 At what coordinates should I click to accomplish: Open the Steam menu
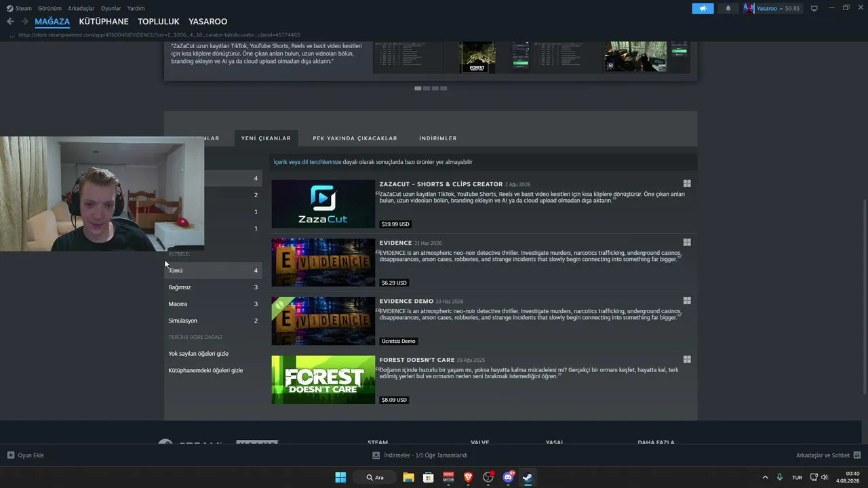[x=24, y=8]
